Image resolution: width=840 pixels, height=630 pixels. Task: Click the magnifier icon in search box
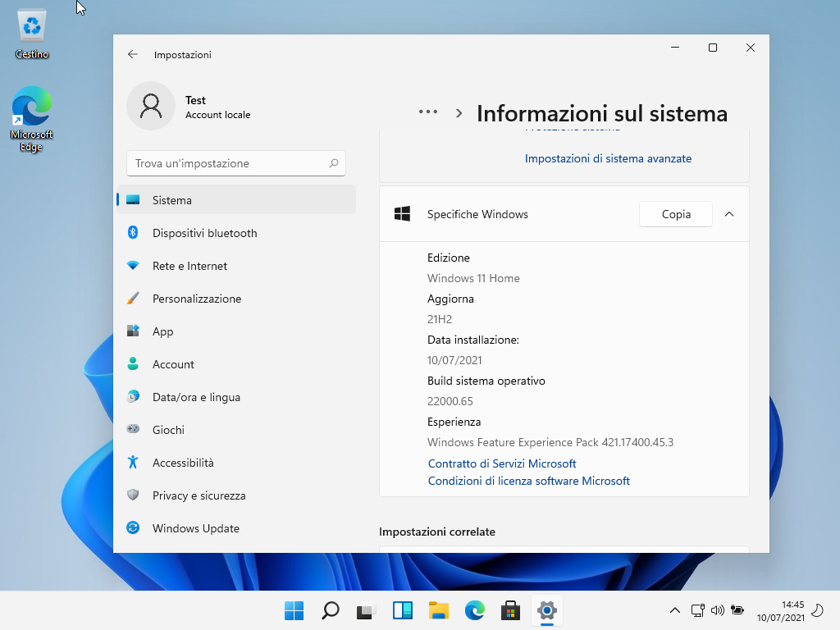coord(334,163)
